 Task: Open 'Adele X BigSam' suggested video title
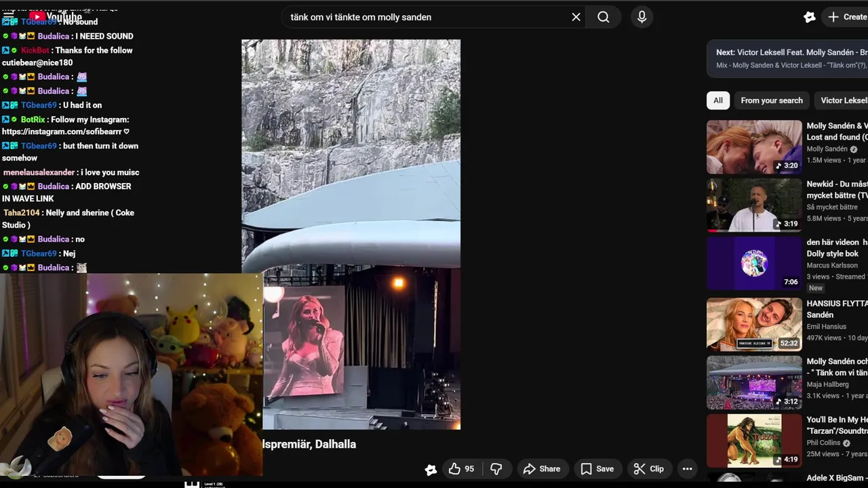(837, 478)
